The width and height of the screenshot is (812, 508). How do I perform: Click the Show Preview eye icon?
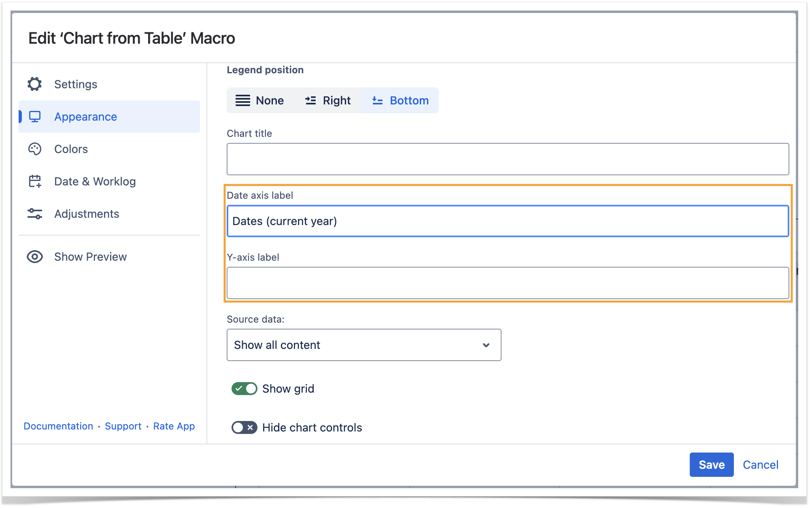pos(35,257)
